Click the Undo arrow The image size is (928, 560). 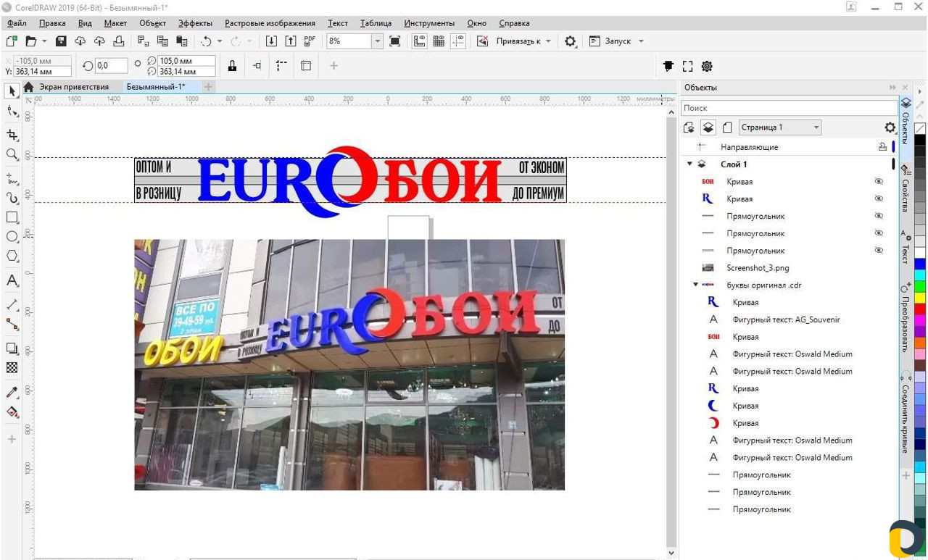tap(207, 41)
